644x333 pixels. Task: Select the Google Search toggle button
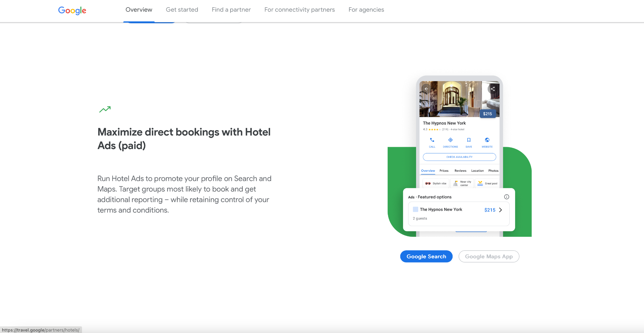tap(426, 257)
